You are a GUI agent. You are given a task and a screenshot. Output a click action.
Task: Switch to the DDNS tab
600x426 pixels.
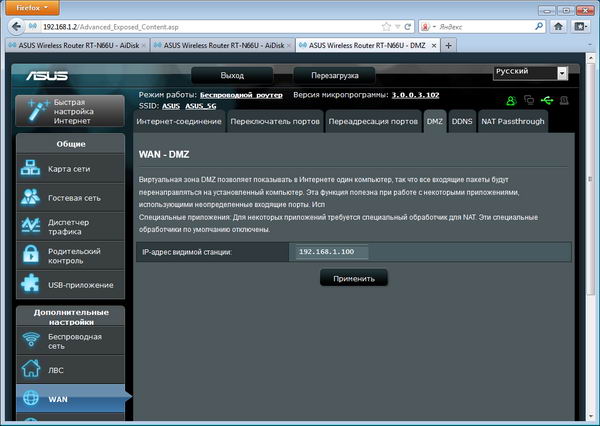462,121
